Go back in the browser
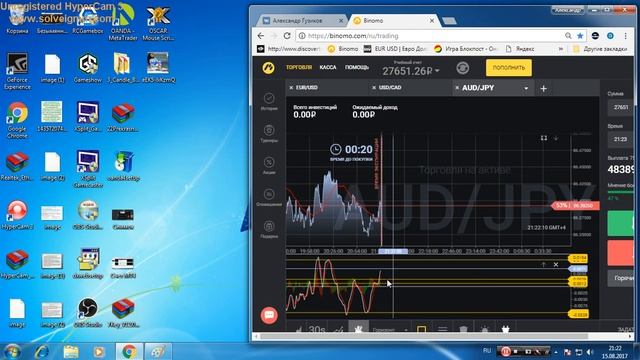640x360 pixels. tap(261, 36)
